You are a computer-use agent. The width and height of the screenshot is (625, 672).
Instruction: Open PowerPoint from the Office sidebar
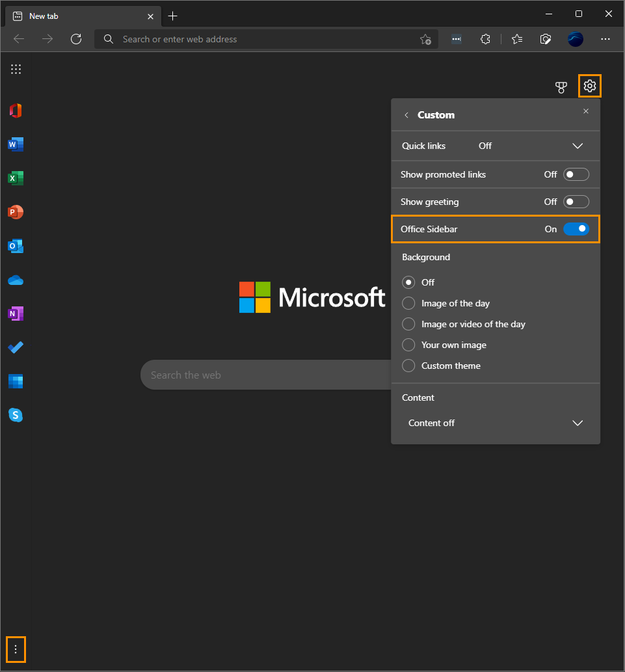(x=16, y=212)
